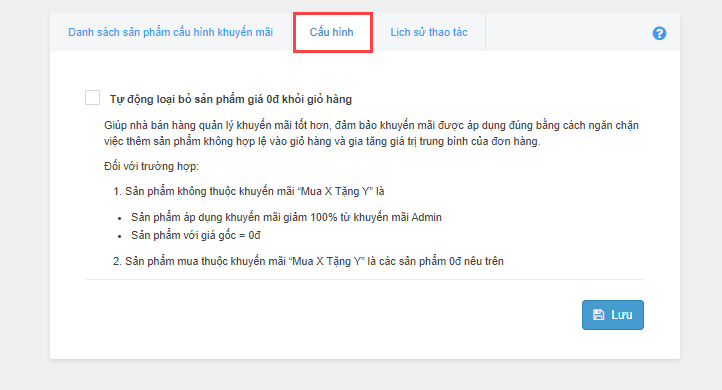Tick the auto-remove 0đ products checkbox
Screen dimensions: 722x390
point(93,98)
